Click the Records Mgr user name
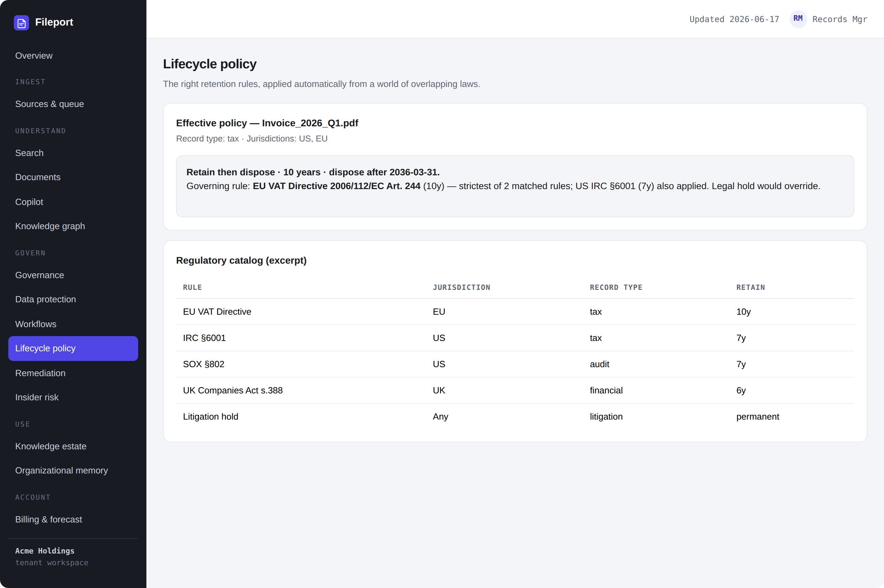884x588 pixels. click(840, 19)
